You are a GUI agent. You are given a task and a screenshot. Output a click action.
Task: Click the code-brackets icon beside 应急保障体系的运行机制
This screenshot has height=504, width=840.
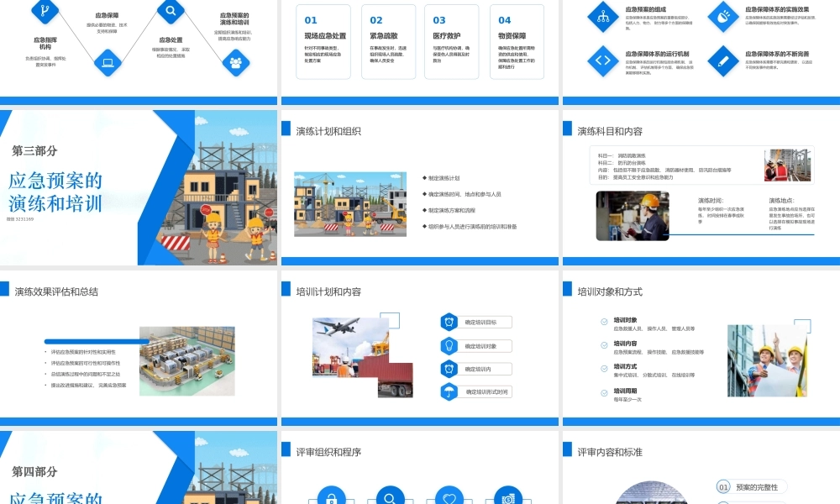[603, 60]
